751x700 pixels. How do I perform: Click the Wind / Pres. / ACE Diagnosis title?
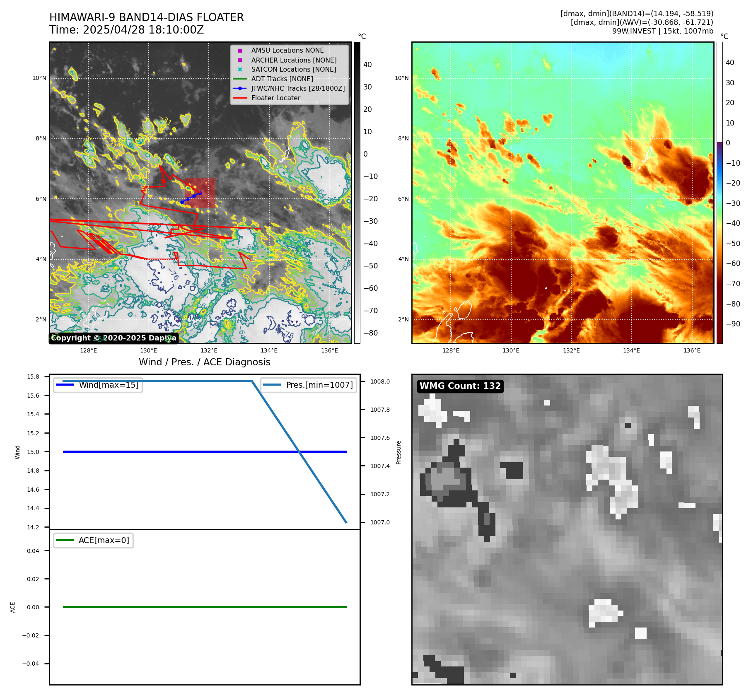coord(205,362)
